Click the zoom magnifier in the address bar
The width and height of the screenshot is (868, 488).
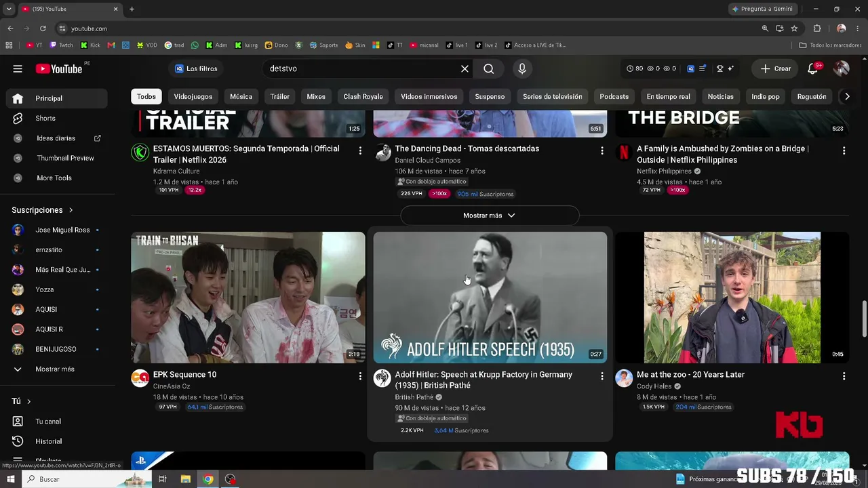coord(765,28)
